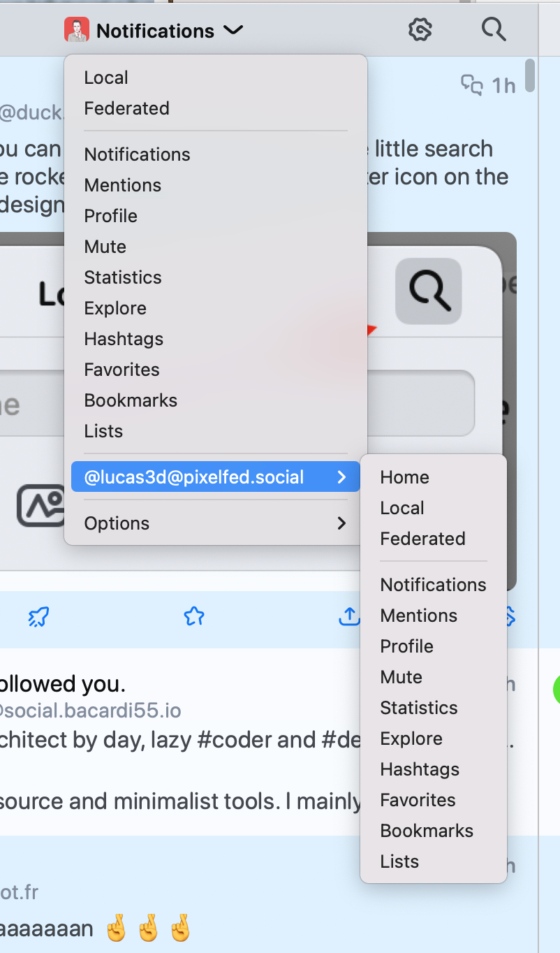Viewport: 560px width, 953px height.
Task: Open Statistics from the main menu
Action: 123,277
